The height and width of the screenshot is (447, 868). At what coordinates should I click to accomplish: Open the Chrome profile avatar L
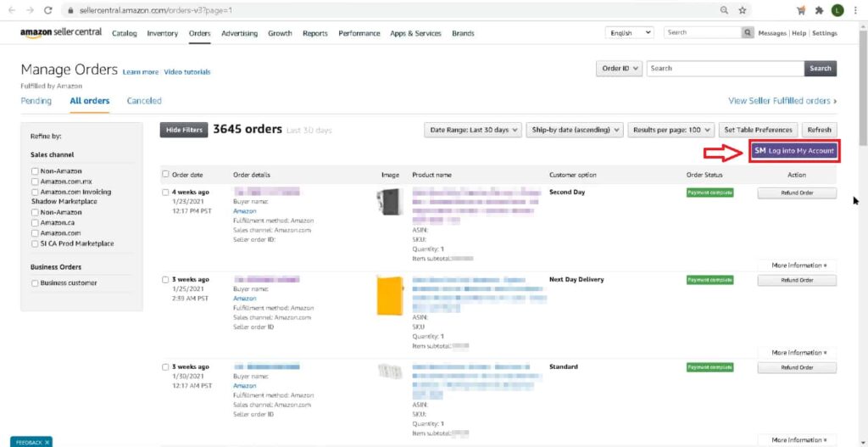837,10
